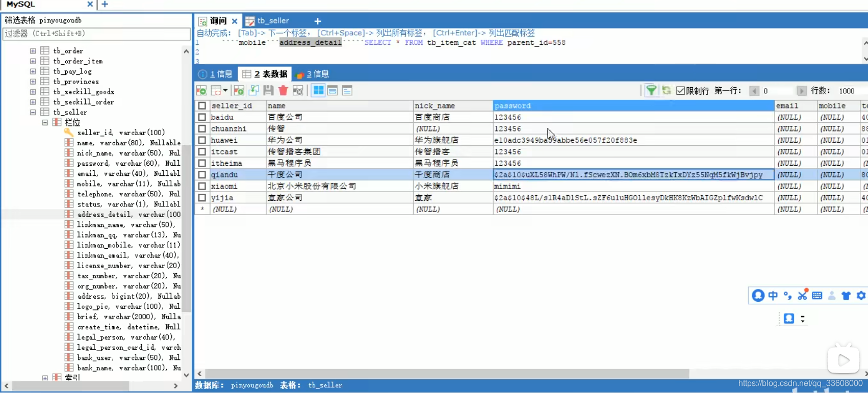This screenshot has height=393, width=868.
Task: Click the video play button overlay
Action: (x=844, y=360)
